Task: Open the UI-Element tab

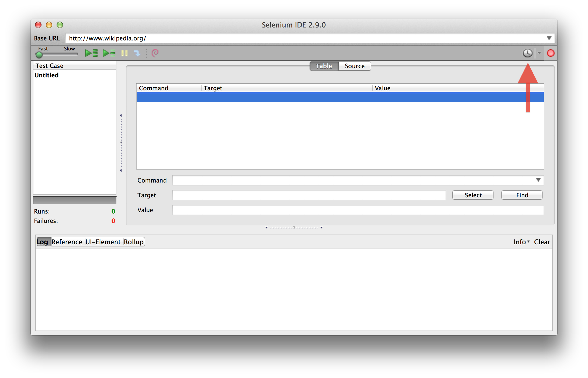Action: pyautogui.click(x=103, y=242)
